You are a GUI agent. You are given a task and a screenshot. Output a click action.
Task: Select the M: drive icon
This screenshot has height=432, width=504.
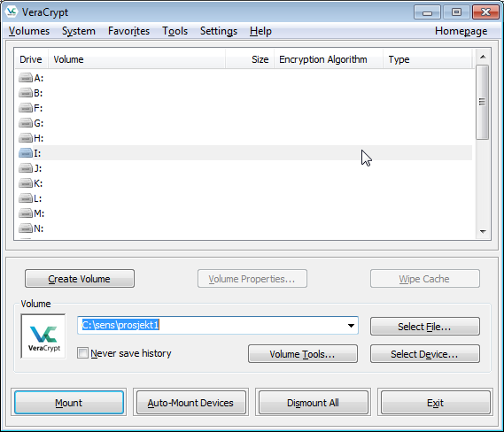[x=26, y=213]
